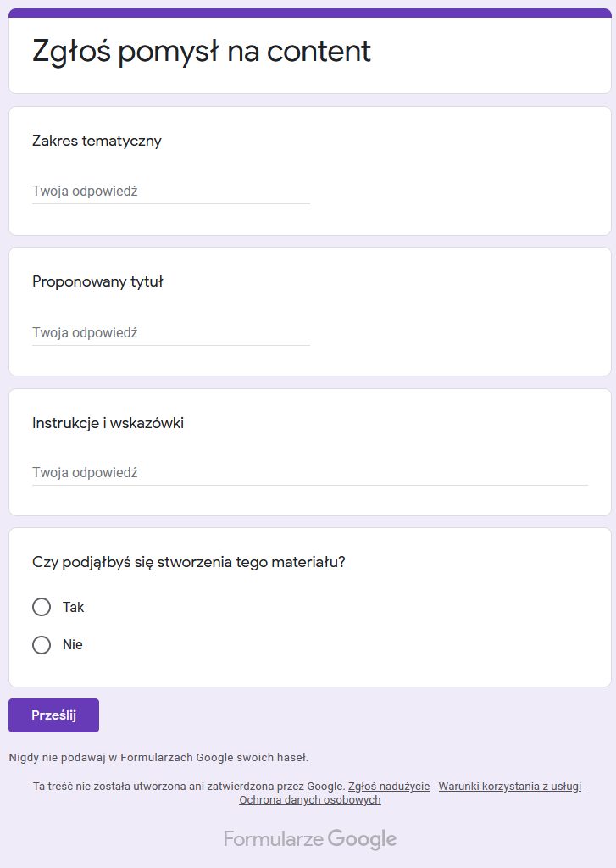Viewport: 616px width, 868px height.
Task: Click the Formularze Google logo in the footer
Action: 310,839
